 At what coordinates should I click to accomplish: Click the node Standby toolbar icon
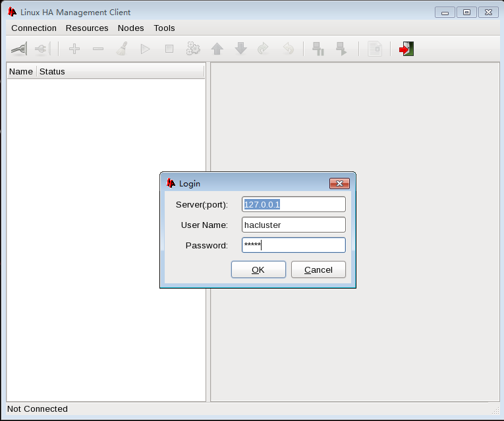click(318, 49)
